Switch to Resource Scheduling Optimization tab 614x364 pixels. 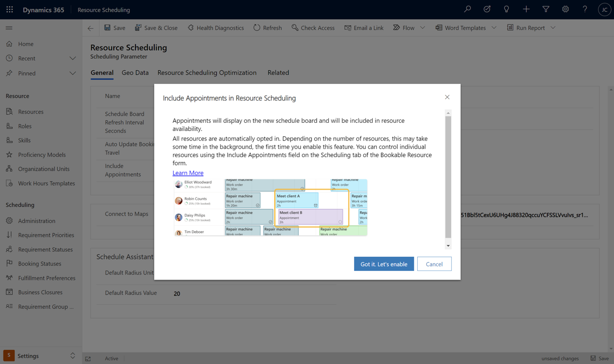207,73
